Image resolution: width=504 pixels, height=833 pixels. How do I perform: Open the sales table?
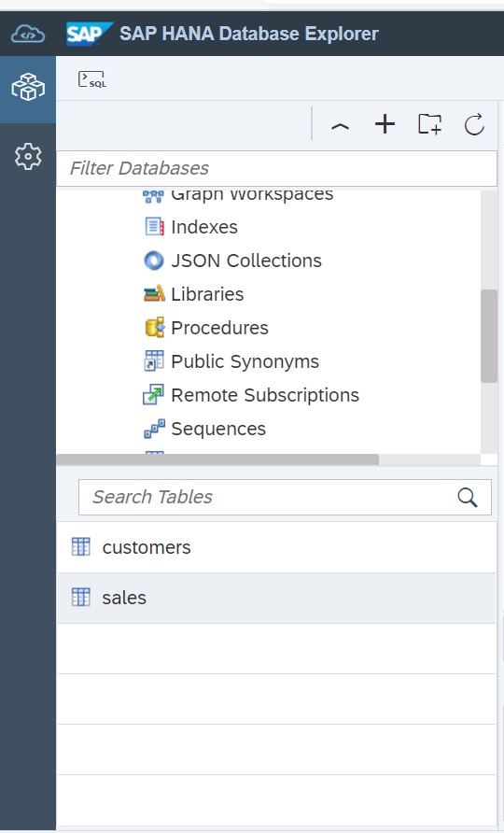pos(276,598)
